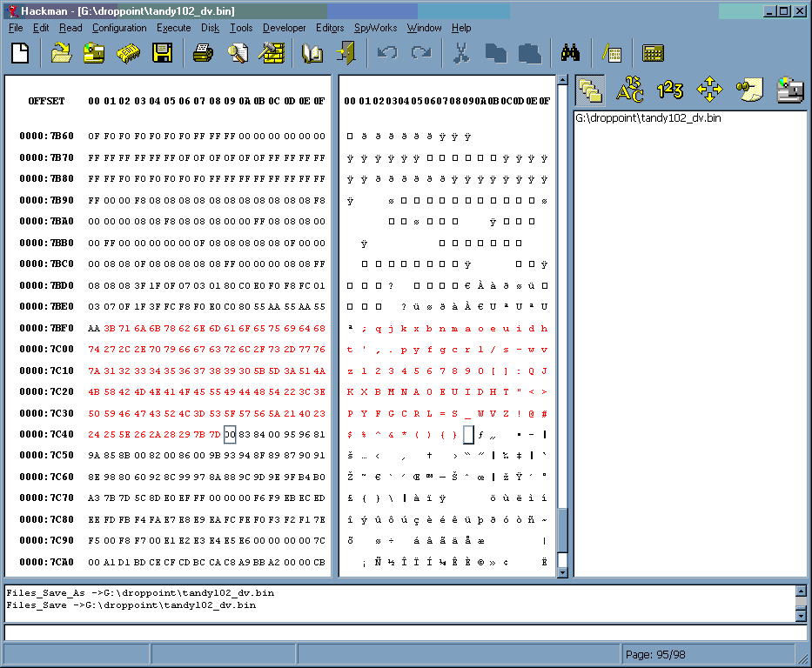Click the Undo arrow icon
Screen dimensions: 812x668
click(387, 53)
